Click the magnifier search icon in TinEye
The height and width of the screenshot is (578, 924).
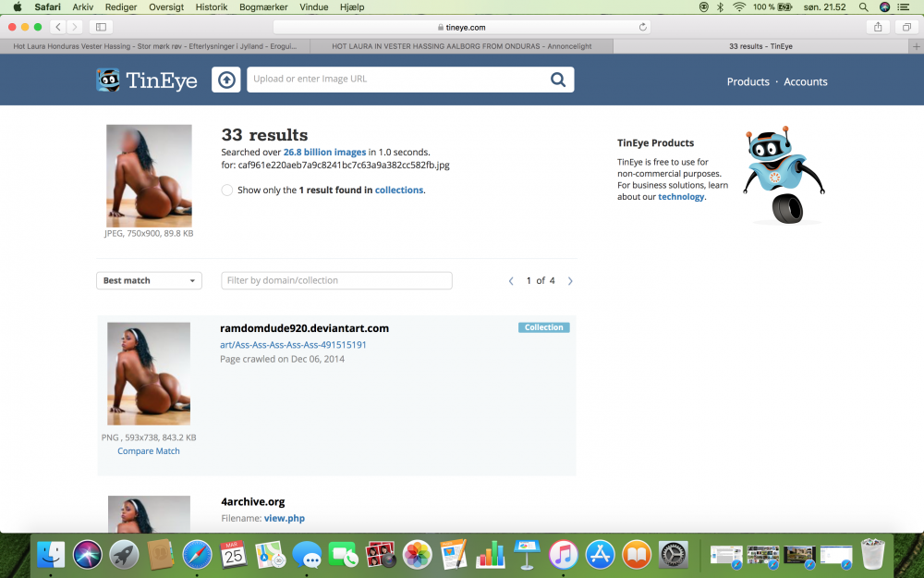coord(557,80)
